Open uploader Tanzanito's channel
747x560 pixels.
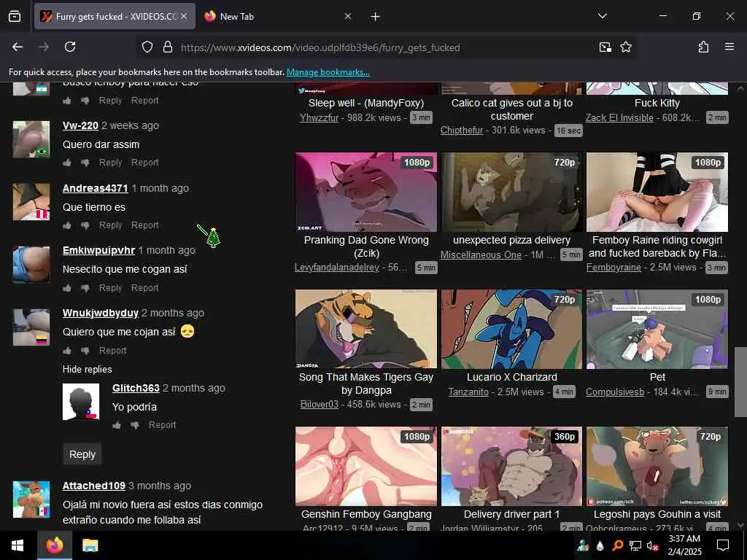pos(468,392)
